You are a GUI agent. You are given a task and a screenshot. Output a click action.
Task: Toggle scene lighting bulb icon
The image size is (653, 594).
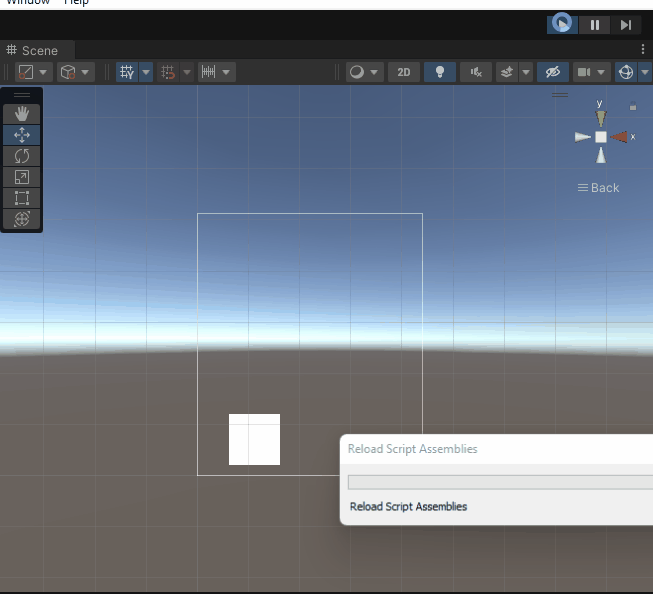click(x=439, y=72)
